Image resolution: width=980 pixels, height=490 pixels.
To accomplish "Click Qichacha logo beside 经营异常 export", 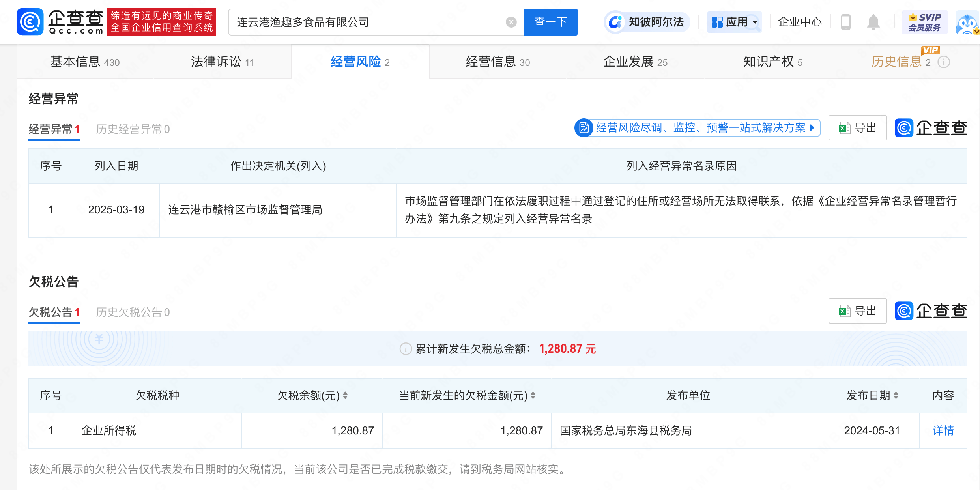I will [x=931, y=128].
